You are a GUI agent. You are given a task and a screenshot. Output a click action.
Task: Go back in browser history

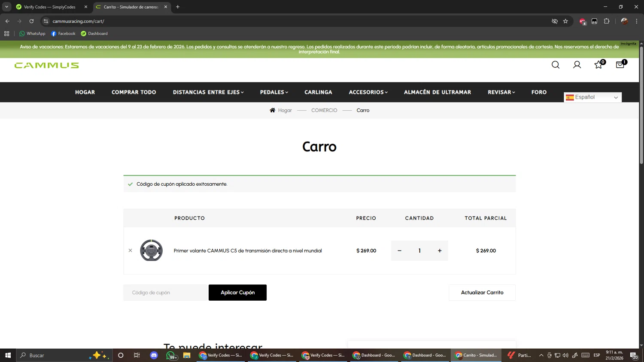(x=7, y=21)
